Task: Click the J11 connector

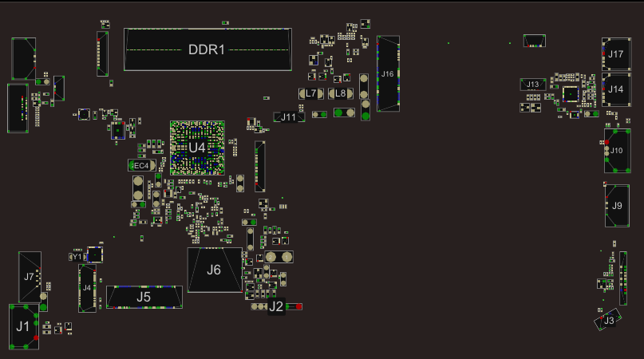Action: [x=288, y=117]
